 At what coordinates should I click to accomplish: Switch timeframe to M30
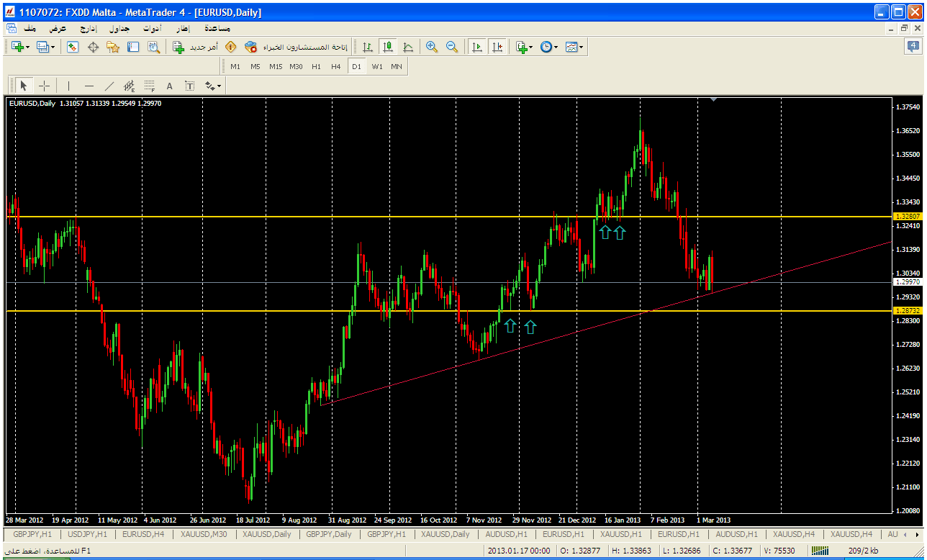(x=296, y=66)
